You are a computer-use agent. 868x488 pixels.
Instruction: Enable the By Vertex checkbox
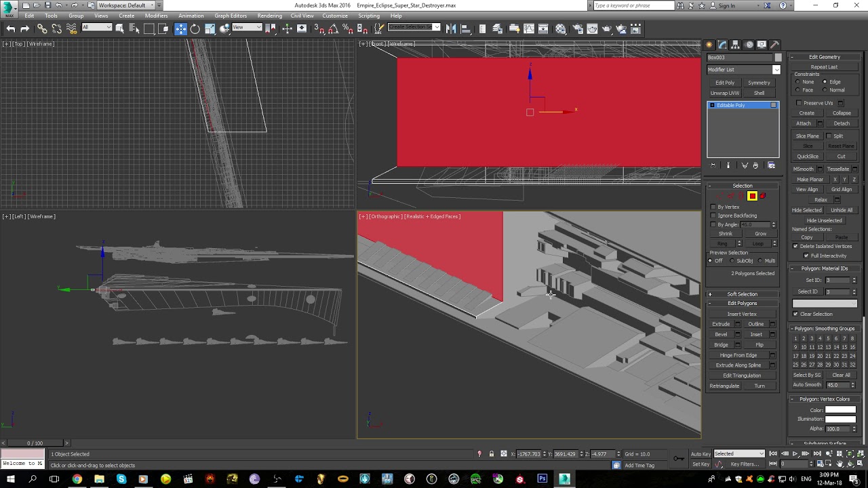coord(713,207)
